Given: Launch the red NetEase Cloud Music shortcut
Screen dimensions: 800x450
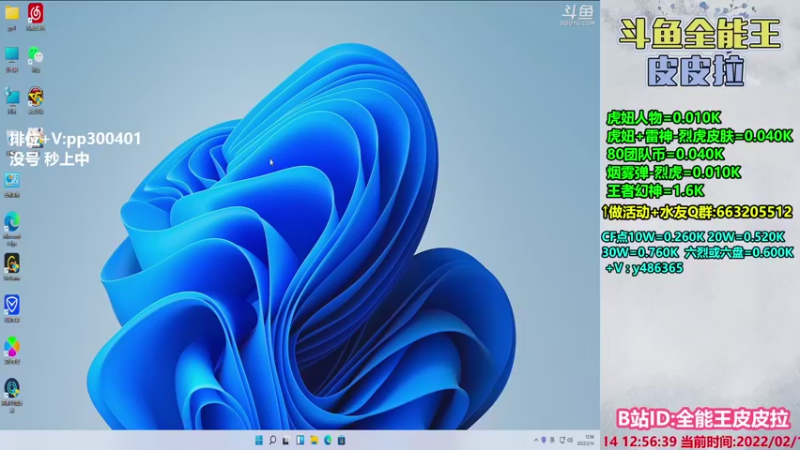Looking at the screenshot, I should click(35, 16).
